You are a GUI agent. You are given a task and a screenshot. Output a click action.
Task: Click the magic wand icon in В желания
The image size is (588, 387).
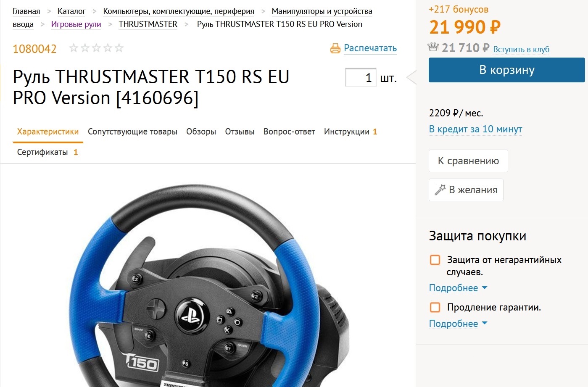pyautogui.click(x=440, y=190)
